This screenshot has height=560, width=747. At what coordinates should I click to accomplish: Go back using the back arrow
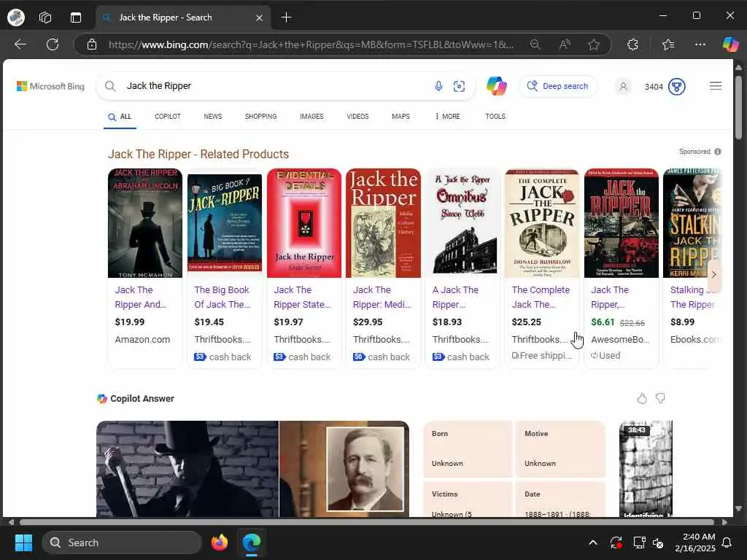tap(20, 44)
